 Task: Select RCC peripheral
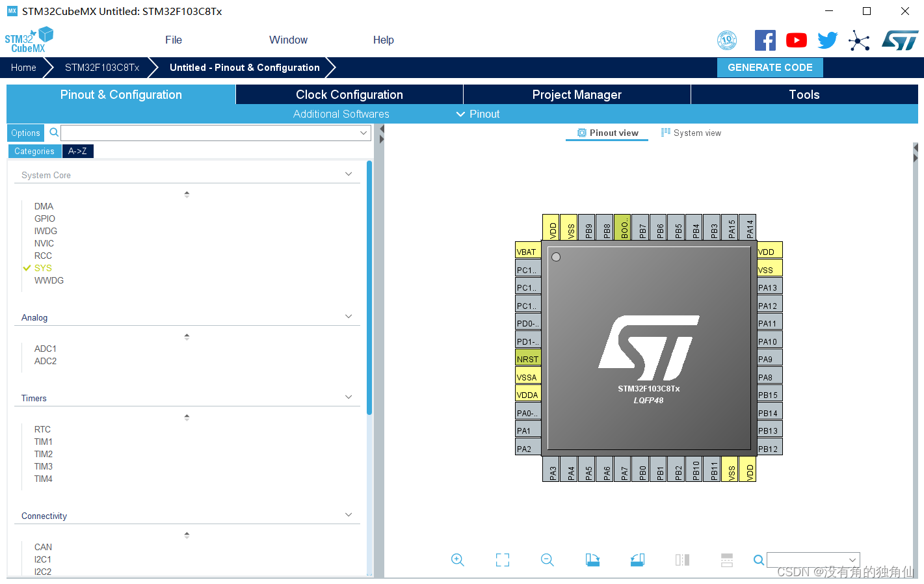[x=43, y=256]
